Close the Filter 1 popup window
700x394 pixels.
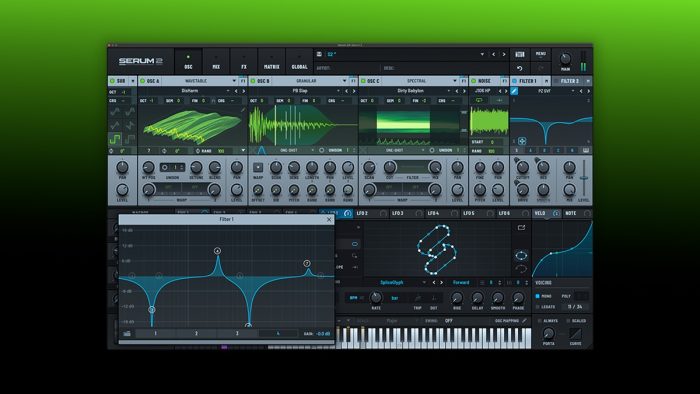point(329,220)
